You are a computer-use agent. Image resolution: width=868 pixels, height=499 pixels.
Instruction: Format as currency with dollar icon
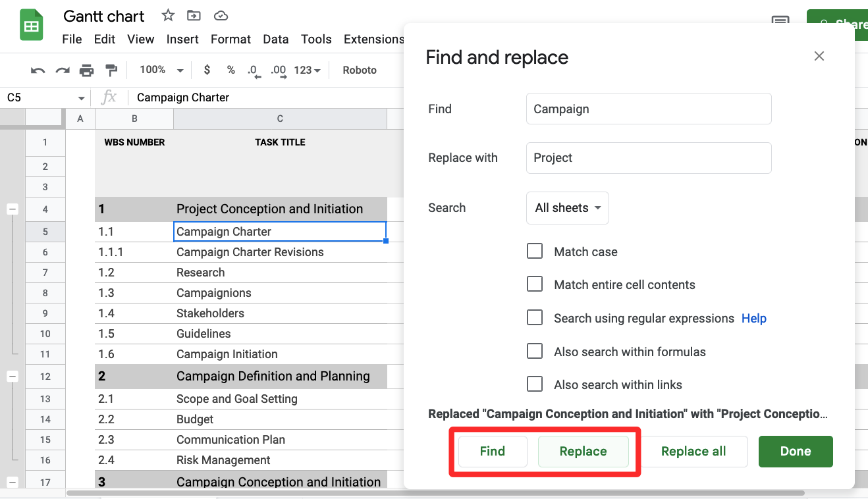click(x=207, y=70)
